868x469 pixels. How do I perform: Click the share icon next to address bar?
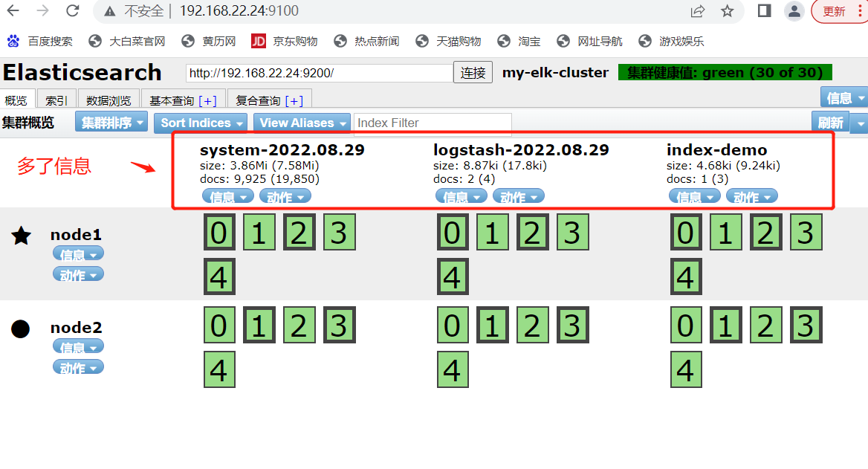697,12
